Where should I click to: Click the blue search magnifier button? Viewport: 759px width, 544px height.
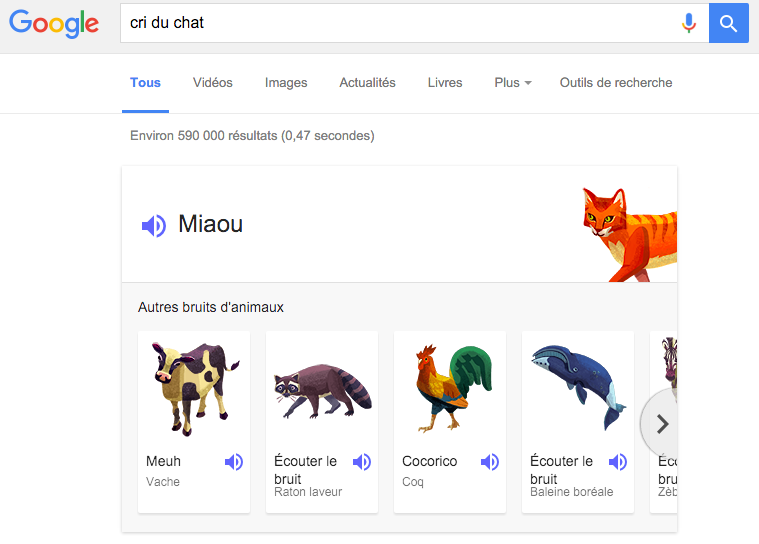tap(729, 23)
